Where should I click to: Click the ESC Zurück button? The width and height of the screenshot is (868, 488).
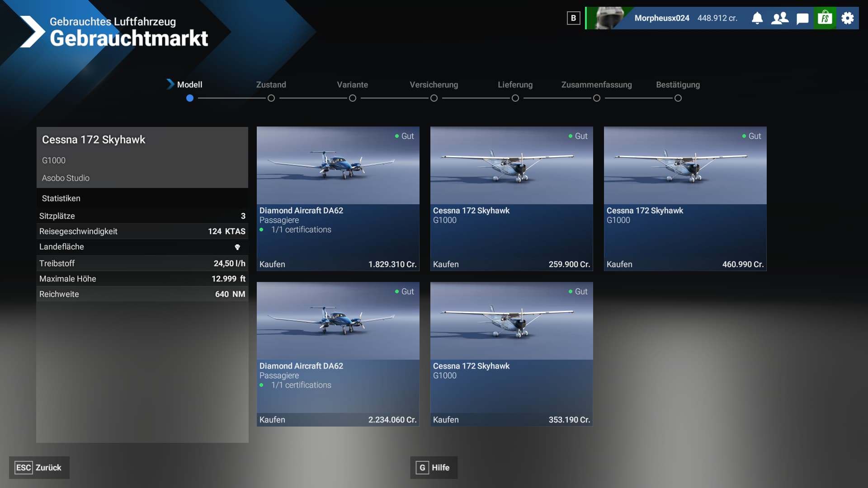coord(39,468)
